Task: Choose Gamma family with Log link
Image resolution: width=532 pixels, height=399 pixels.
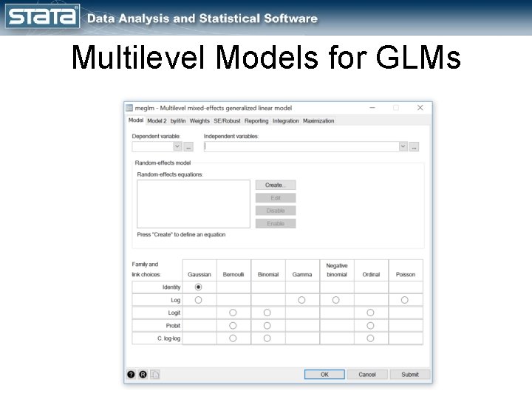Action: 301,300
